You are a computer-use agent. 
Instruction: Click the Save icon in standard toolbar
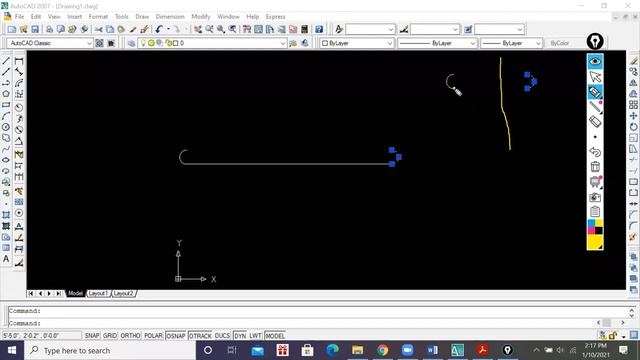[35, 29]
